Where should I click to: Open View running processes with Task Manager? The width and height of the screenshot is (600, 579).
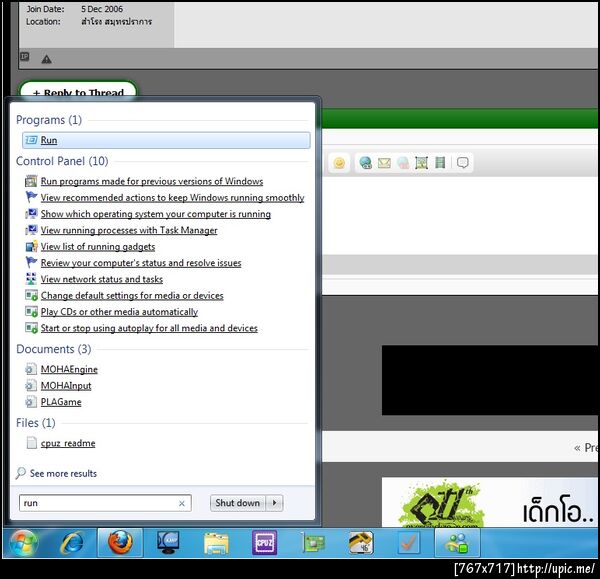(x=129, y=230)
